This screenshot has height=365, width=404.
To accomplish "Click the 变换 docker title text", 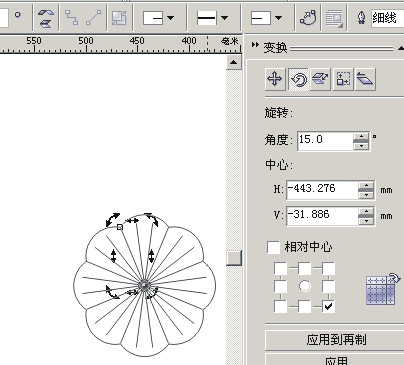I will (x=275, y=47).
